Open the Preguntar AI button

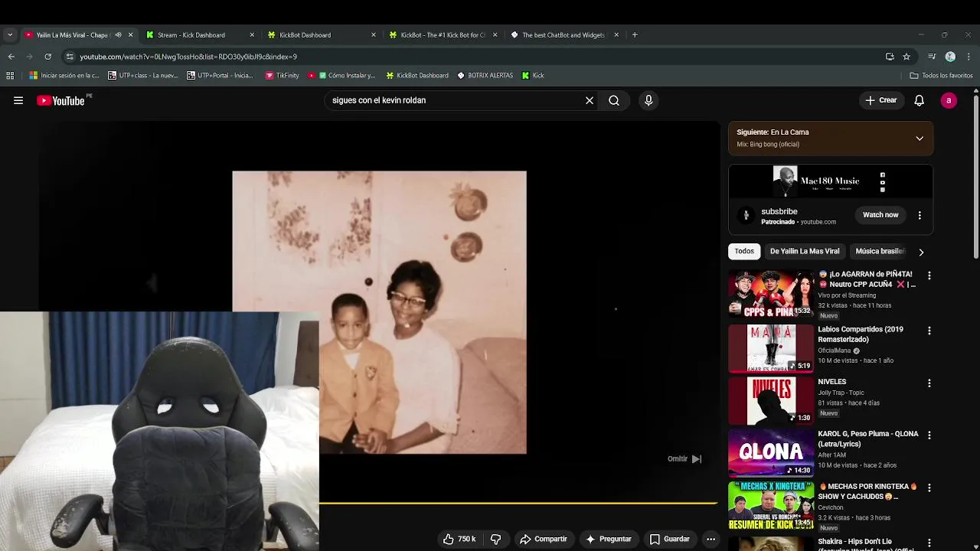coord(608,539)
